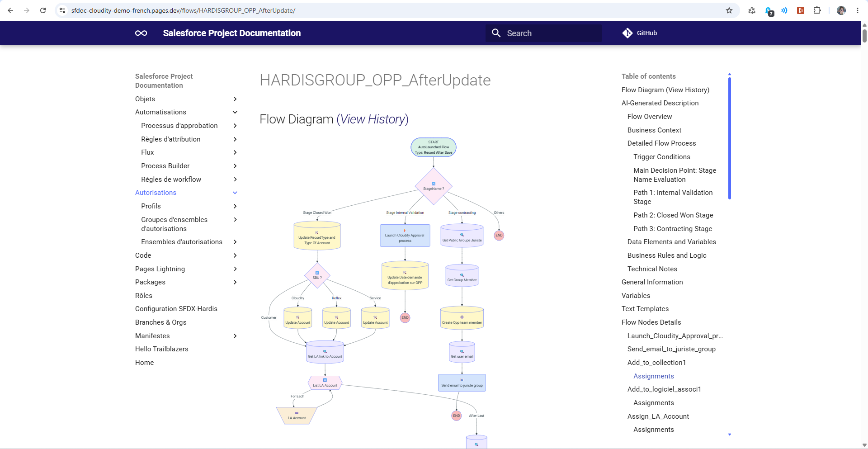Screen dimensions: 868x449
Task: Click the red extension icon in toolbar
Action: click(801, 10)
